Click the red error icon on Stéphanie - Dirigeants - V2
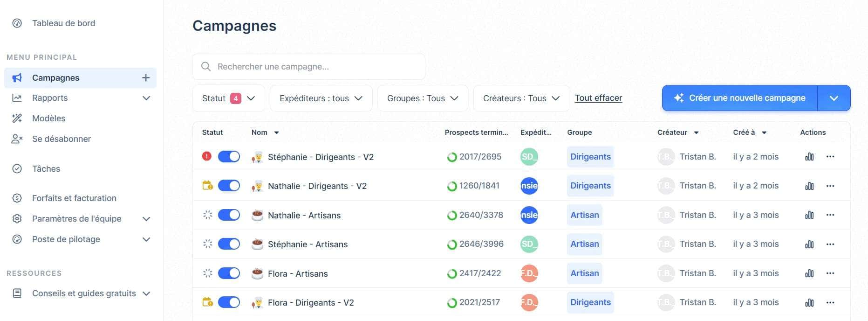 point(207,156)
